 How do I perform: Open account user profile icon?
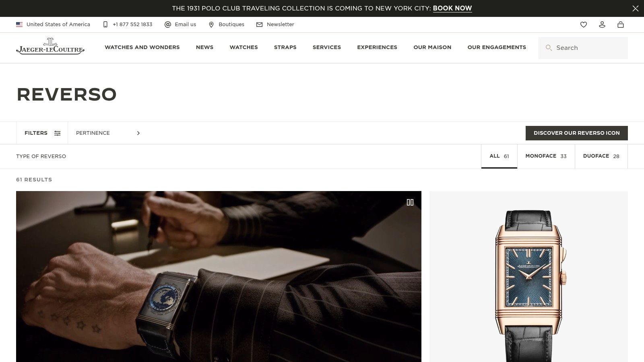602,25
